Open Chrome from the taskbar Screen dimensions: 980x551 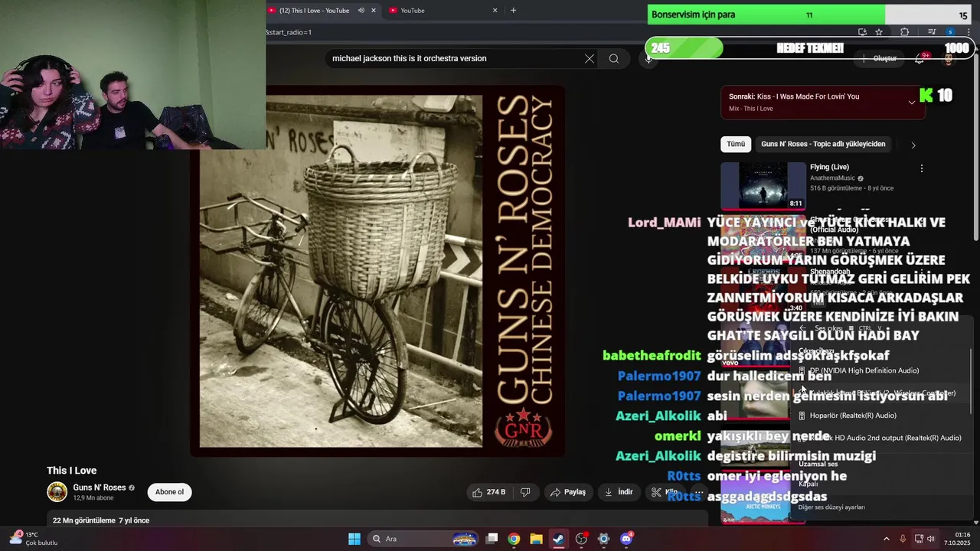[x=514, y=539]
